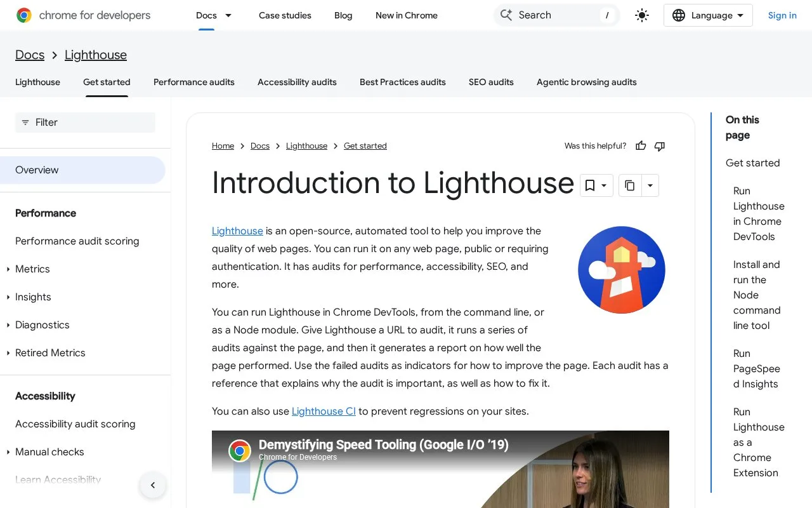Open Performance audit scoring in sidebar

pyautogui.click(x=77, y=241)
